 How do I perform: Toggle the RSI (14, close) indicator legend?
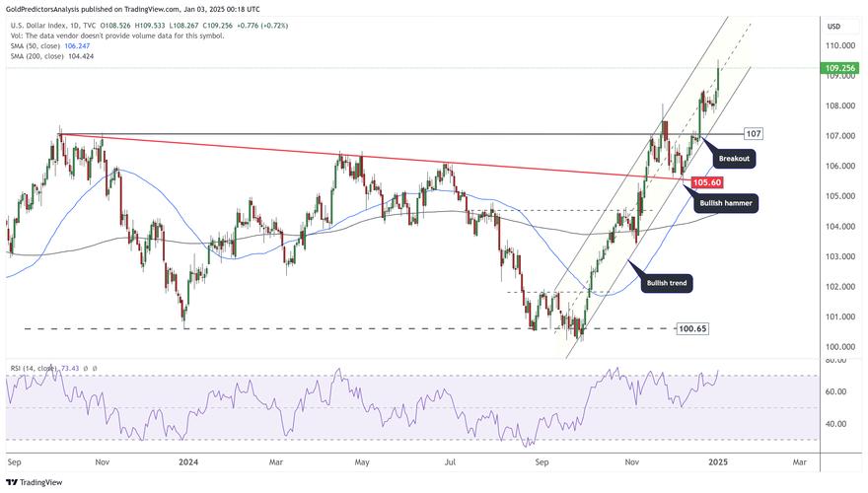click(x=31, y=368)
